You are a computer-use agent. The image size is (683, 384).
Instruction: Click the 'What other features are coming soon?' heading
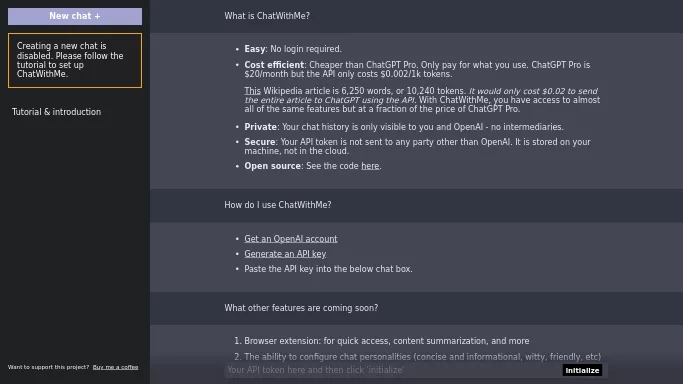click(301, 308)
